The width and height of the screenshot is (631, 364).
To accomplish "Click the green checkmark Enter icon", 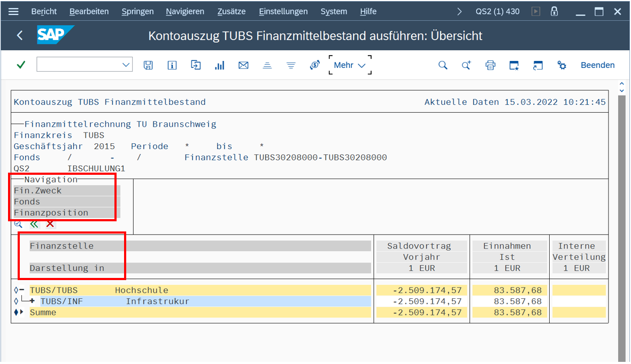I will point(21,65).
